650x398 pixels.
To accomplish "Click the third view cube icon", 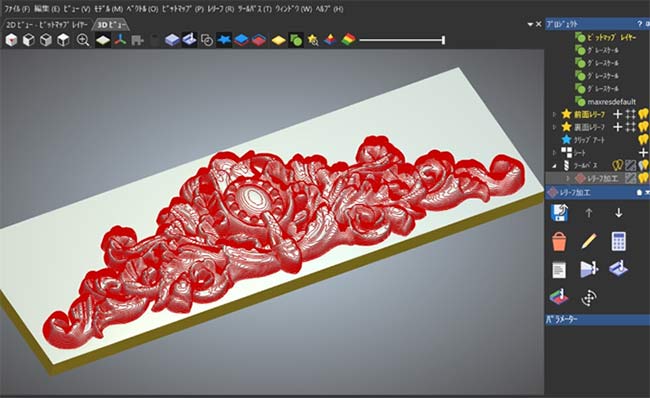I will coord(46,40).
